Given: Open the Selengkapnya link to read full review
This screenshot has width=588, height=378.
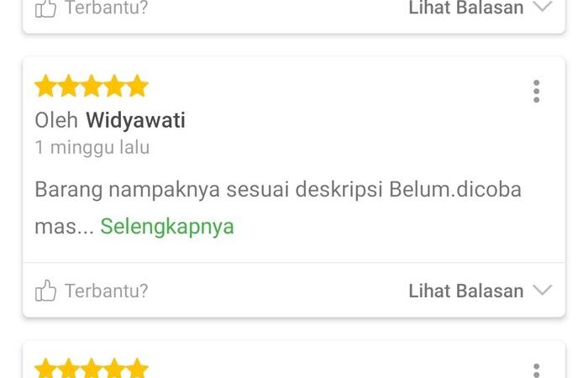Looking at the screenshot, I should (x=167, y=227).
